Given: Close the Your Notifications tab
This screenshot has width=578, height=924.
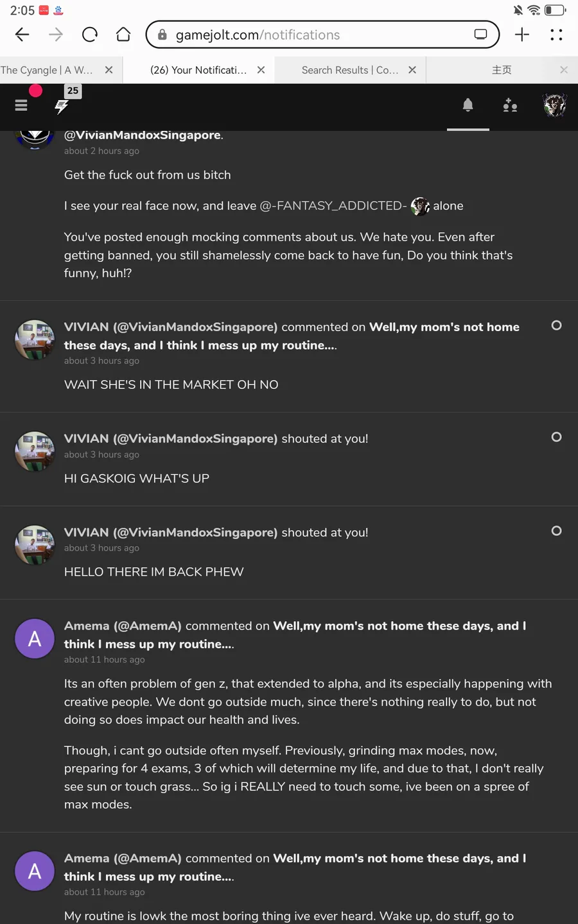Looking at the screenshot, I should 261,70.
